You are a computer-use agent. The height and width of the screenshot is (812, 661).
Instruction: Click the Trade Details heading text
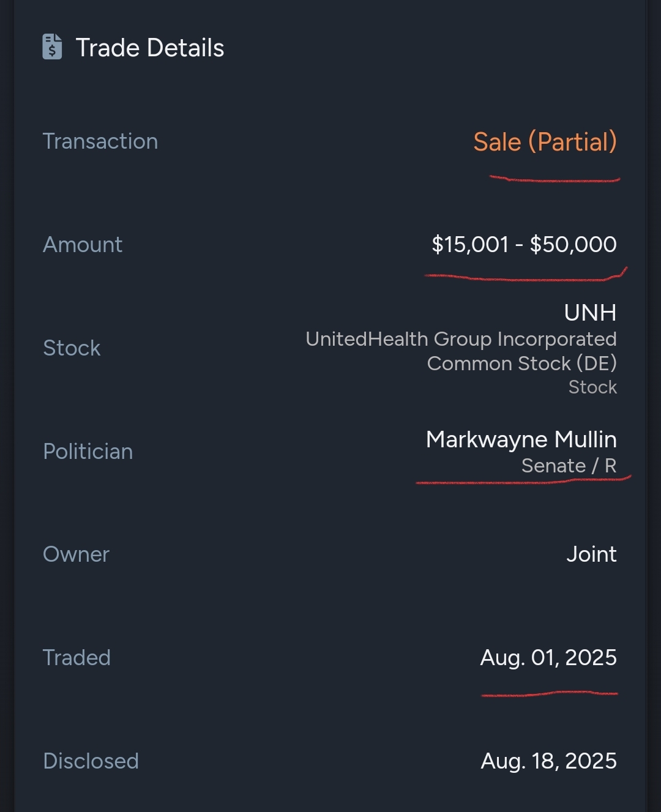tap(149, 48)
